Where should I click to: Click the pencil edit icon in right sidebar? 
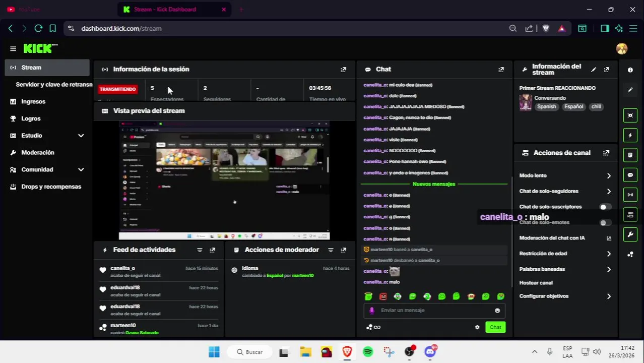click(x=630, y=90)
